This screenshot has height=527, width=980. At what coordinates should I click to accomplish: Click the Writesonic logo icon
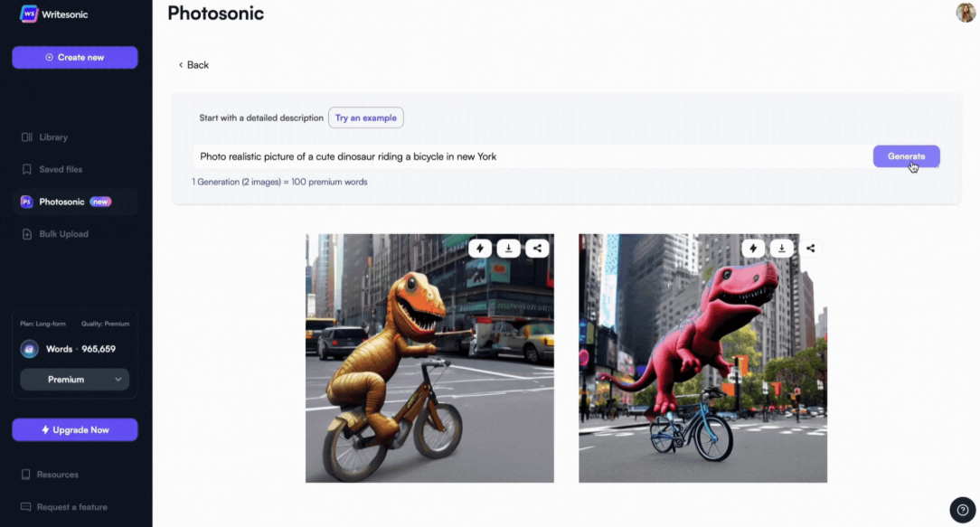pos(29,14)
